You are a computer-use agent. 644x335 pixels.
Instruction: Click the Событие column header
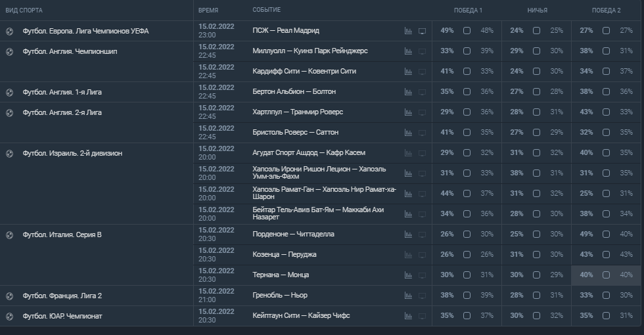pos(266,11)
